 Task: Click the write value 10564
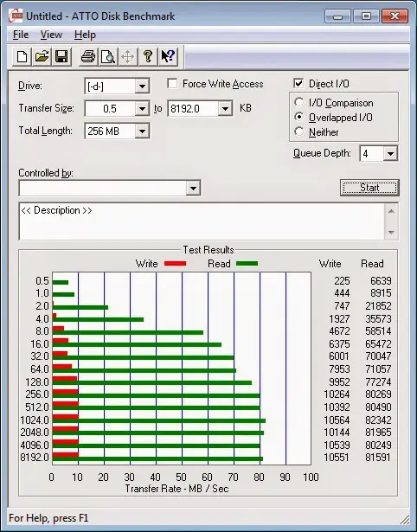click(x=337, y=420)
